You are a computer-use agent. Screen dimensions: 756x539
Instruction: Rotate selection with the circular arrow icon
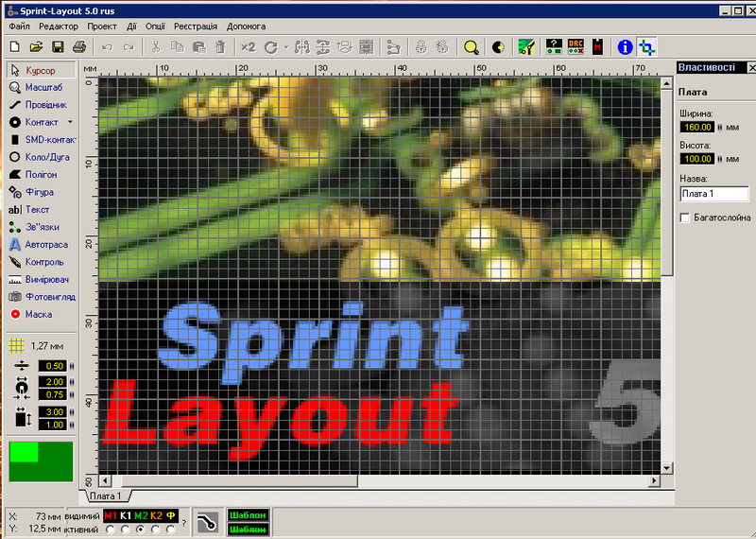coord(271,46)
